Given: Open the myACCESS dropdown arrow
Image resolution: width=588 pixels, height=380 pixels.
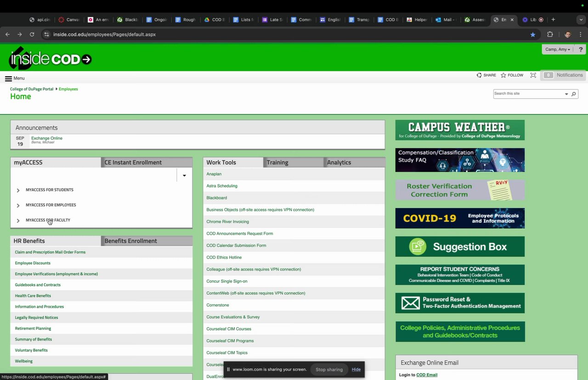Looking at the screenshot, I should 184,175.
